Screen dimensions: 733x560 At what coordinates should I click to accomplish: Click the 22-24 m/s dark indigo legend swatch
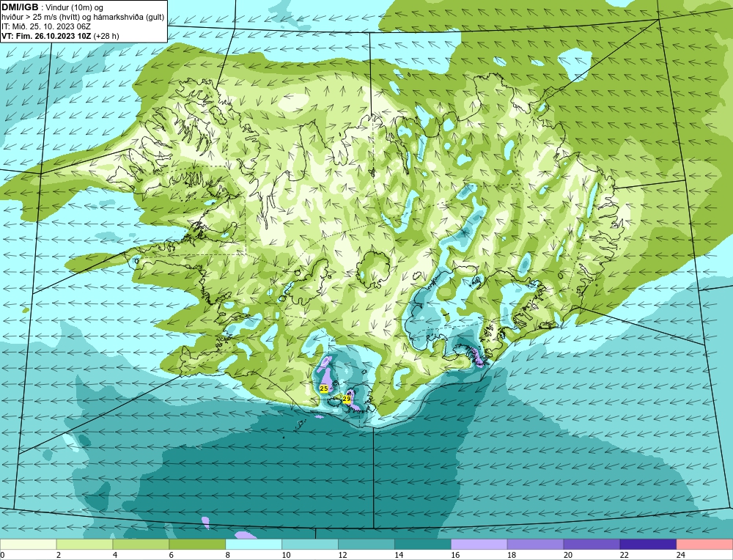(x=648, y=545)
